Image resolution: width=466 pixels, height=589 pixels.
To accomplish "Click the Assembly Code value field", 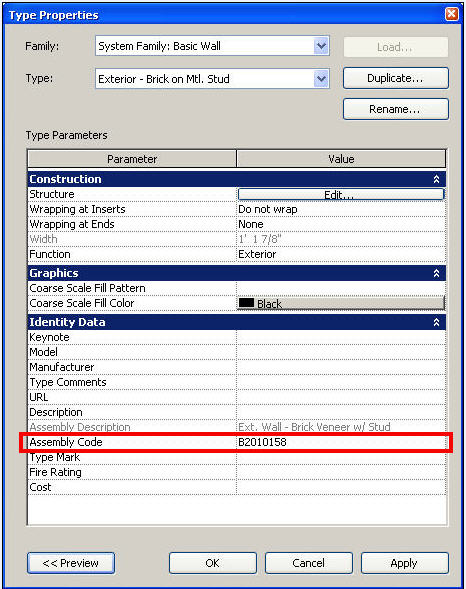I will tap(341, 442).
